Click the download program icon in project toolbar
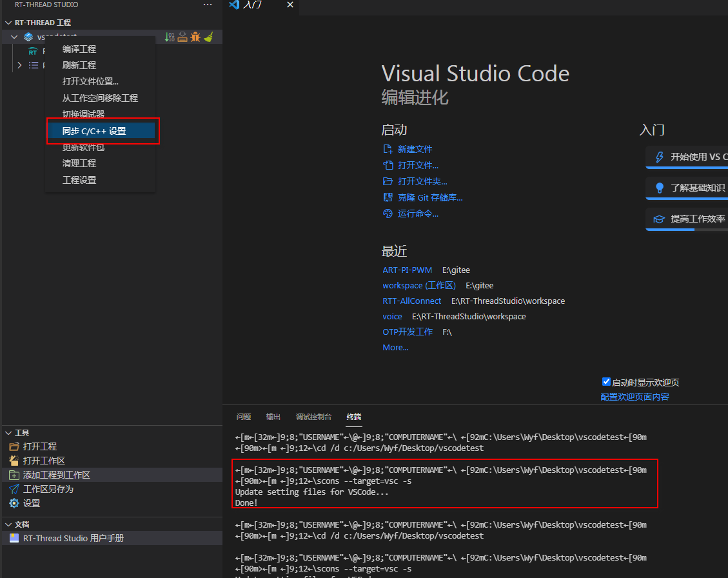Image resolution: width=728 pixels, height=578 pixels. (182, 37)
